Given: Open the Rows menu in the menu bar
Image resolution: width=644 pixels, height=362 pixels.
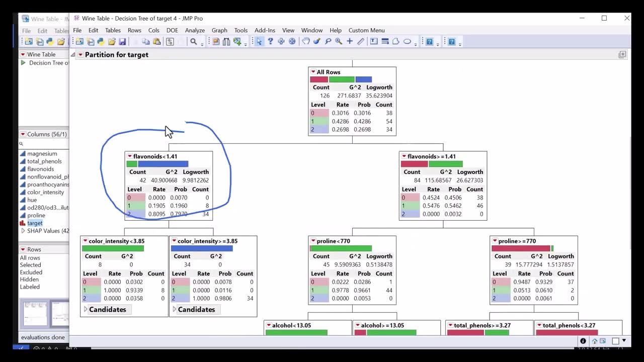Looking at the screenshot, I should click(x=134, y=30).
